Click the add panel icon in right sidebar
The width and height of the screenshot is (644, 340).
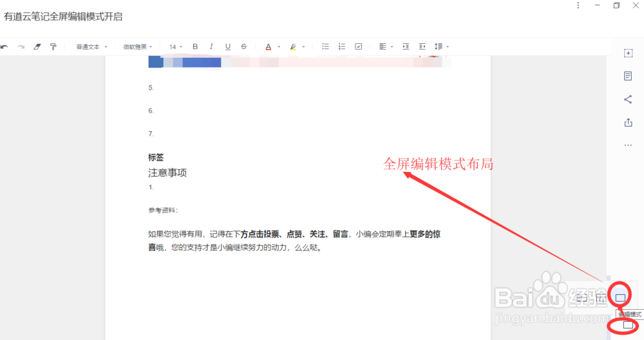point(628,53)
